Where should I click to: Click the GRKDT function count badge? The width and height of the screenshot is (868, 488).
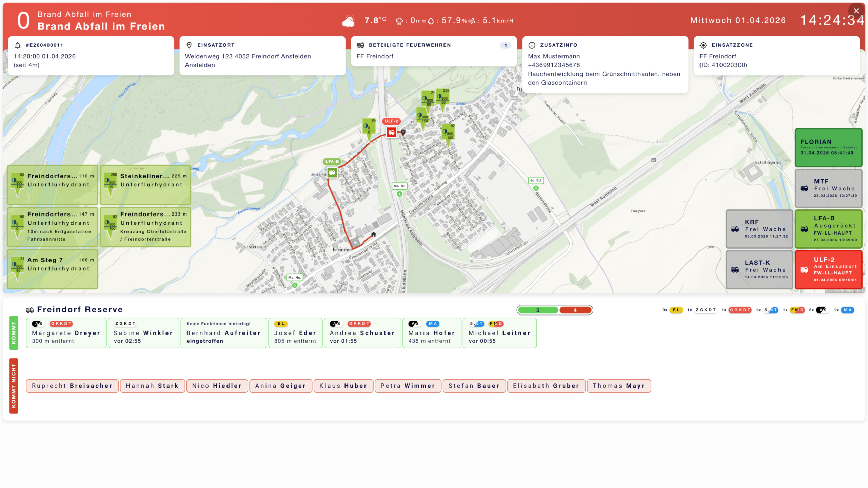[739, 310]
